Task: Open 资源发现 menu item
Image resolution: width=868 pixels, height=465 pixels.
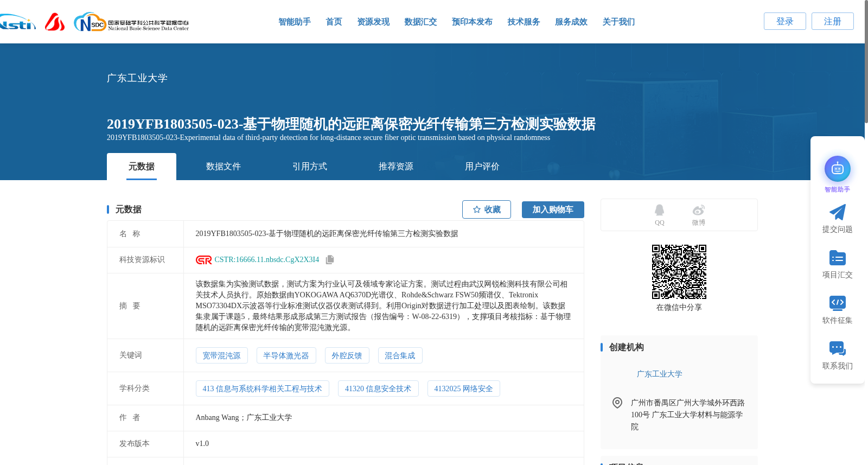Action: click(373, 22)
